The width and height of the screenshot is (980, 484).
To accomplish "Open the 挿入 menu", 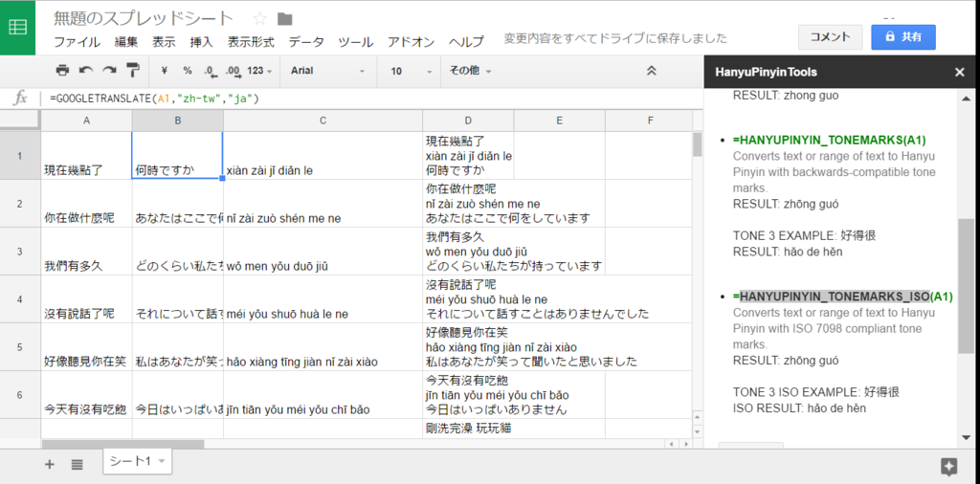I will [201, 42].
